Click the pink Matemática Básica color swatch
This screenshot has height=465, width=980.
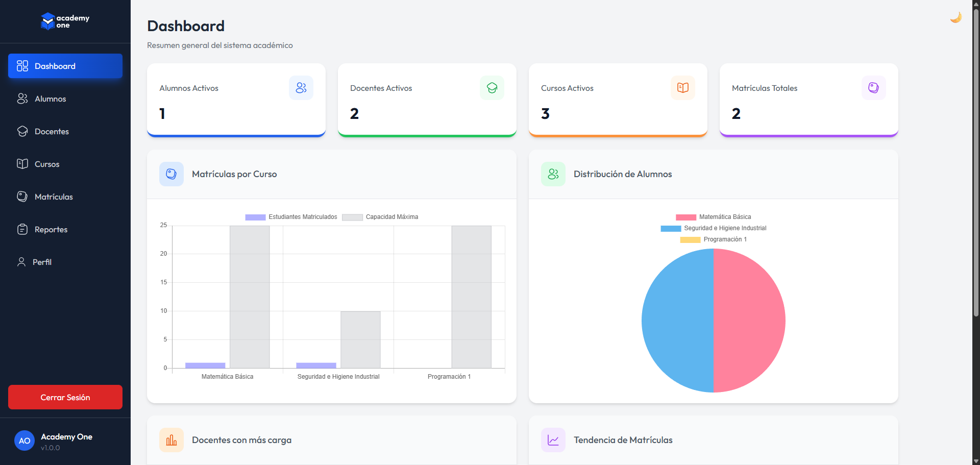coord(685,216)
